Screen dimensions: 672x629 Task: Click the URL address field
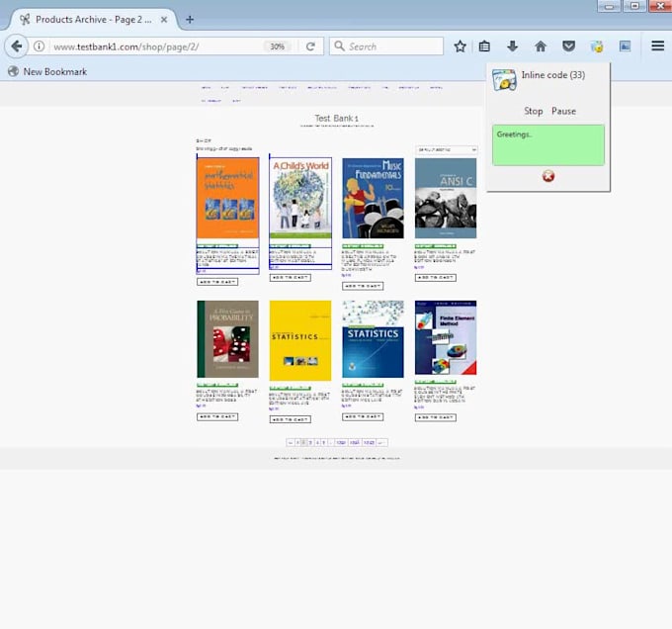156,46
